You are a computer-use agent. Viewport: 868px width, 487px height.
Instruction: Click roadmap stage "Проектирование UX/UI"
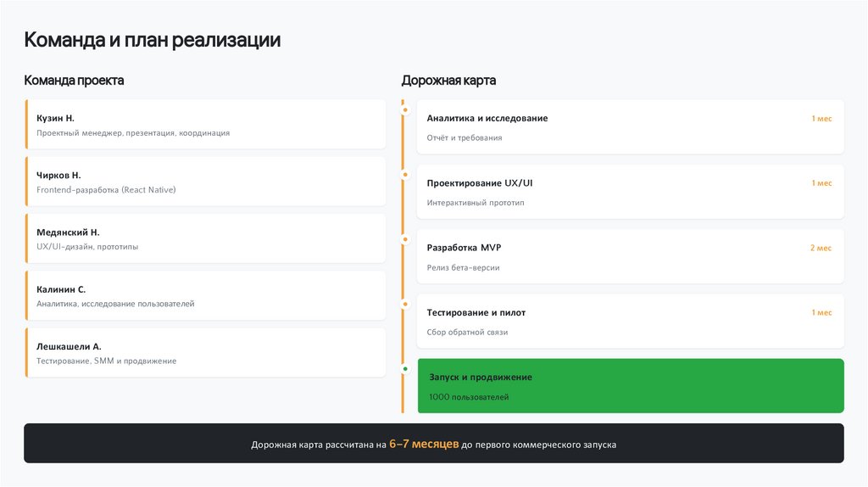(x=480, y=182)
